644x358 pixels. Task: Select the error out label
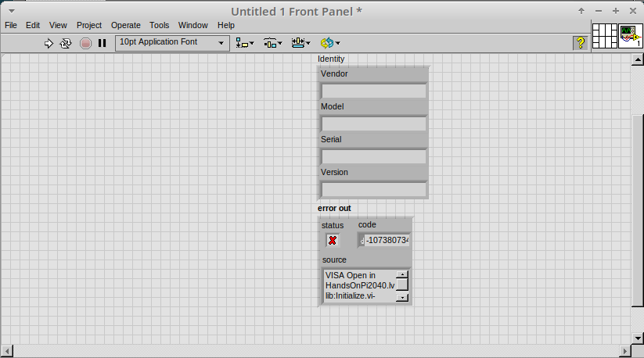[334, 209]
